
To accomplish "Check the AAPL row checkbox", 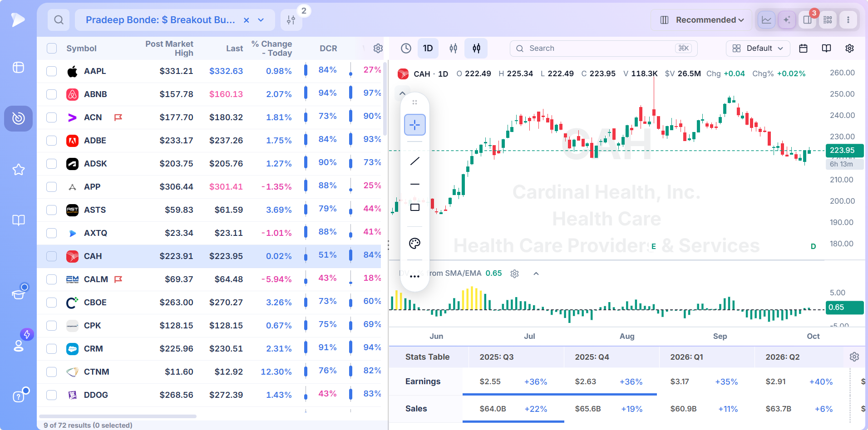I will pyautogui.click(x=52, y=71).
